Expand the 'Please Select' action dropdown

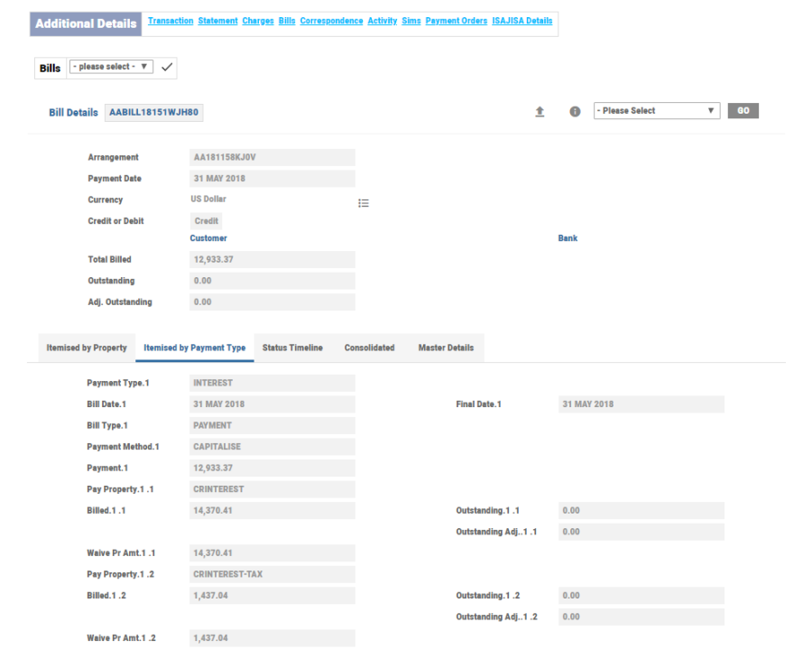tap(656, 111)
